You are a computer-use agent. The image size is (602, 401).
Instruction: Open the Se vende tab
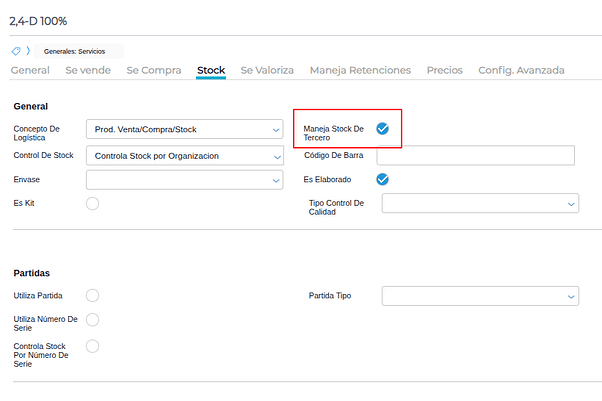[87, 71]
